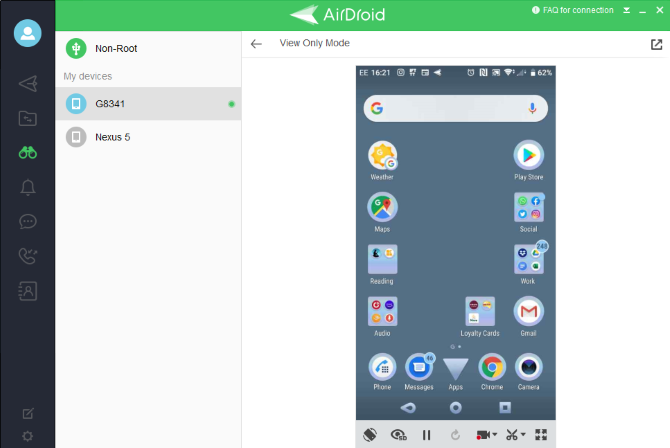Enter fullscreen mirroring mode
This screenshot has width=670, height=448.
click(x=541, y=435)
